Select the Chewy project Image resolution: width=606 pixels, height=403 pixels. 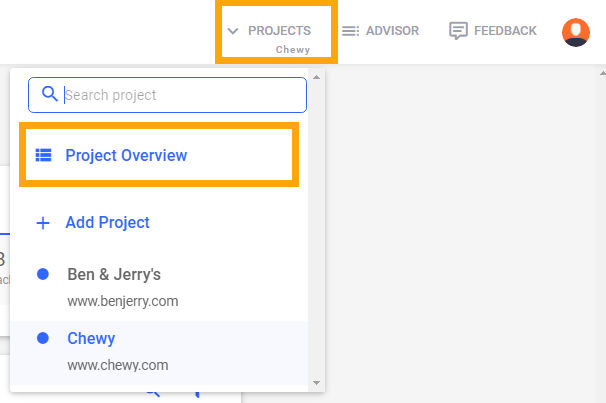coord(159,352)
